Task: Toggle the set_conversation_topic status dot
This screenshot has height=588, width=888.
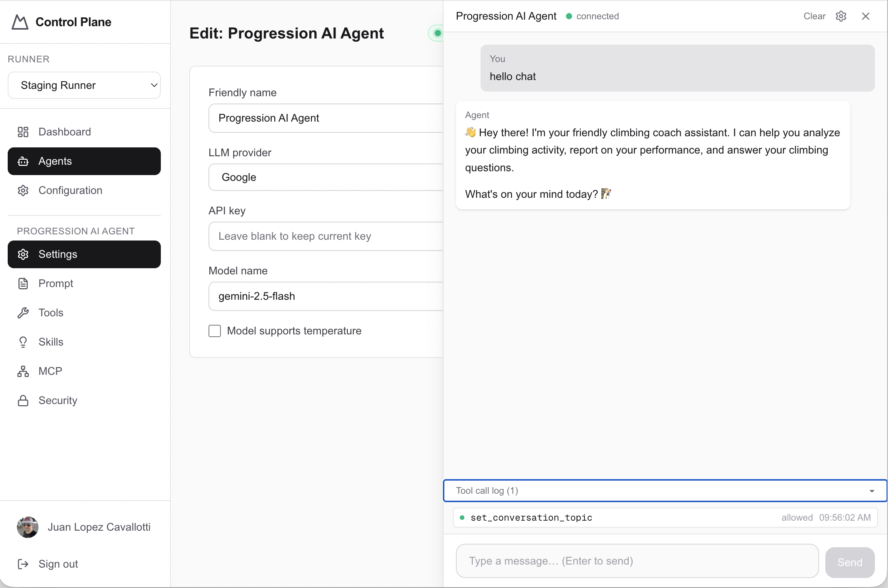Action: [x=462, y=518]
